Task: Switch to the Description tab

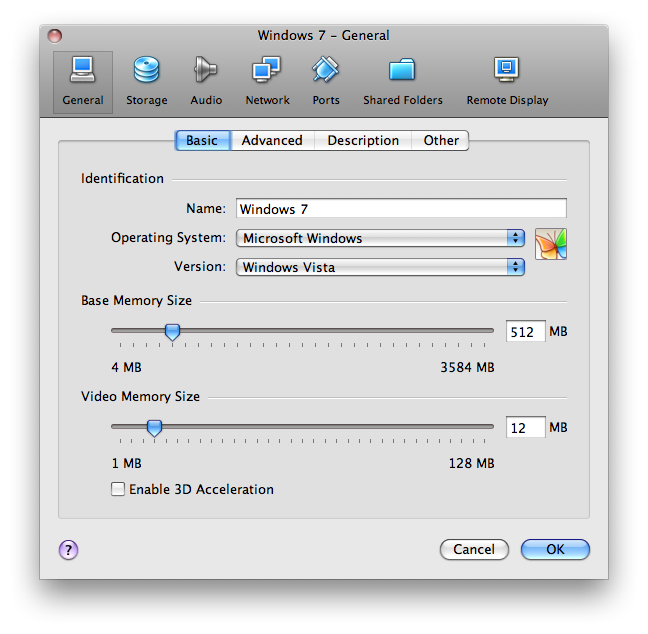Action: [x=363, y=141]
